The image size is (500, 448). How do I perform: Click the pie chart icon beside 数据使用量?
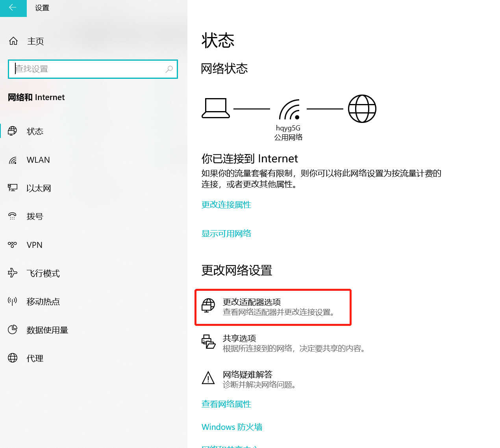pyautogui.click(x=13, y=329)
